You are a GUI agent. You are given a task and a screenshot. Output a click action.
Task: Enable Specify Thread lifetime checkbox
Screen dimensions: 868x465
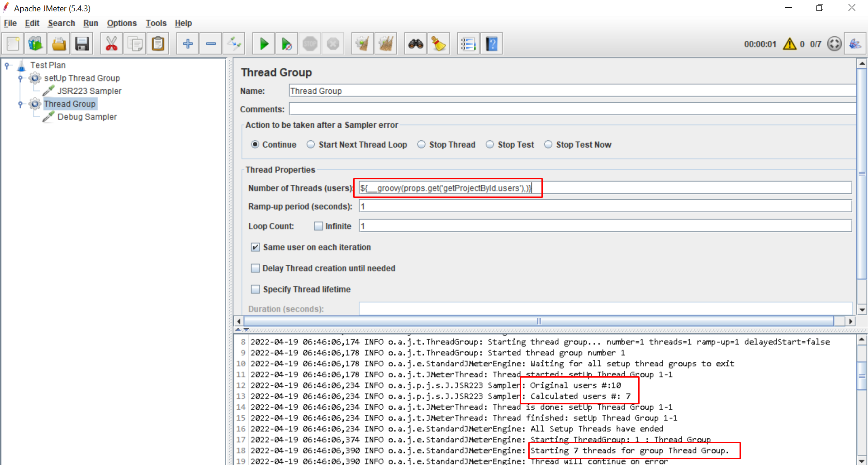point(256,289)
